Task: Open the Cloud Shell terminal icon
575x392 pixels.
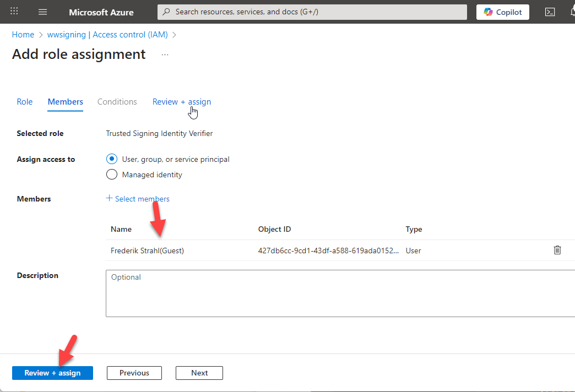Action: point(550,12)
